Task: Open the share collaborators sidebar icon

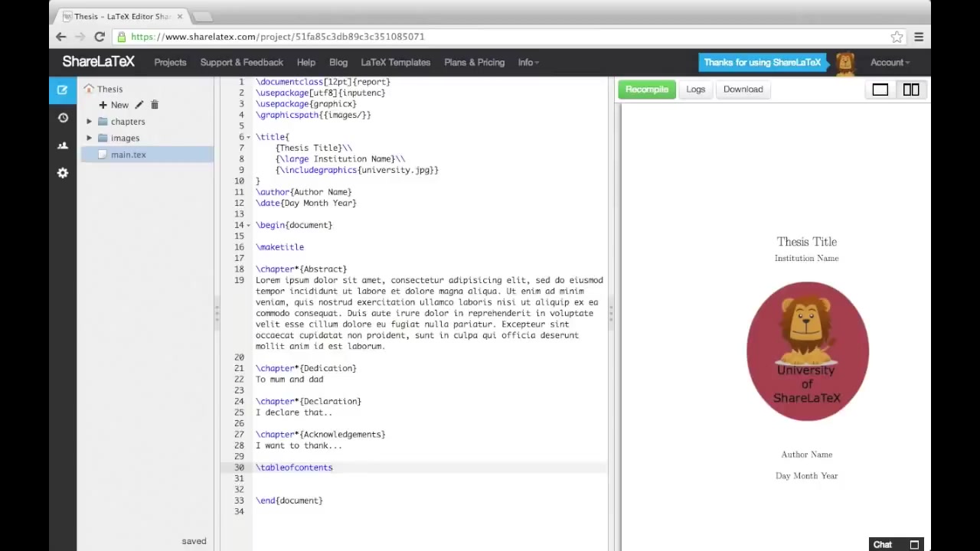Action: [63, 145]
